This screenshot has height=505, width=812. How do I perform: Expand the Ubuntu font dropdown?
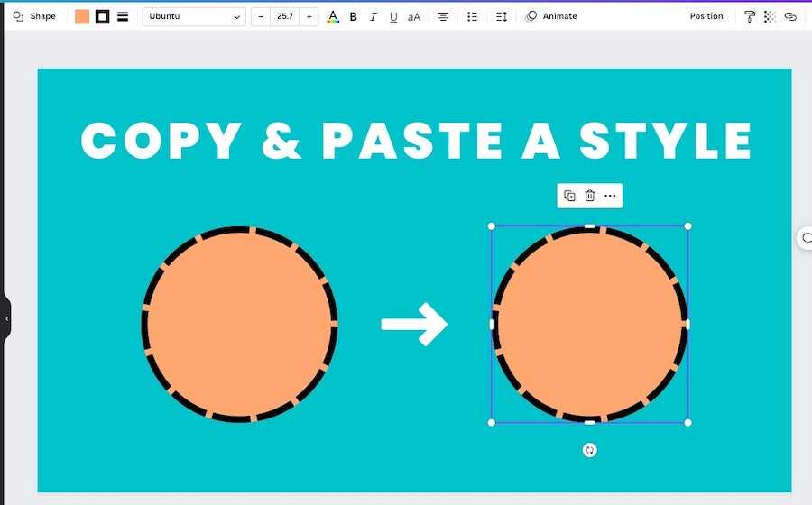pos(194,16)
